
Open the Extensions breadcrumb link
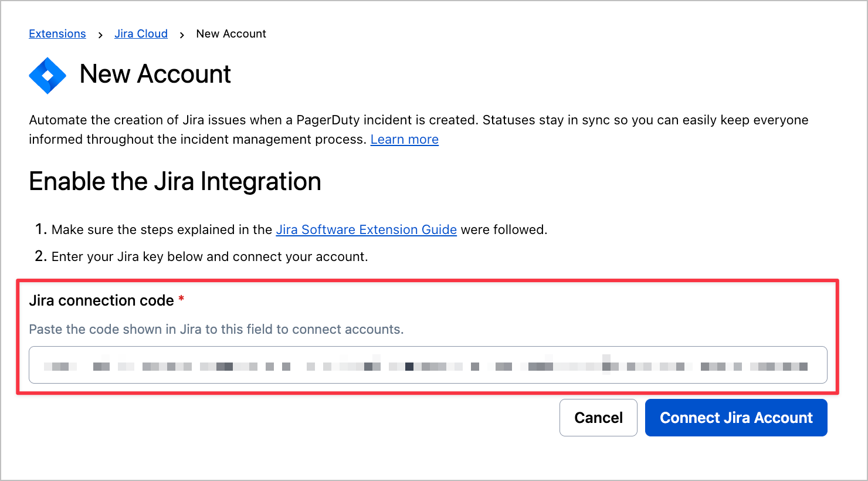coord(57,34)
